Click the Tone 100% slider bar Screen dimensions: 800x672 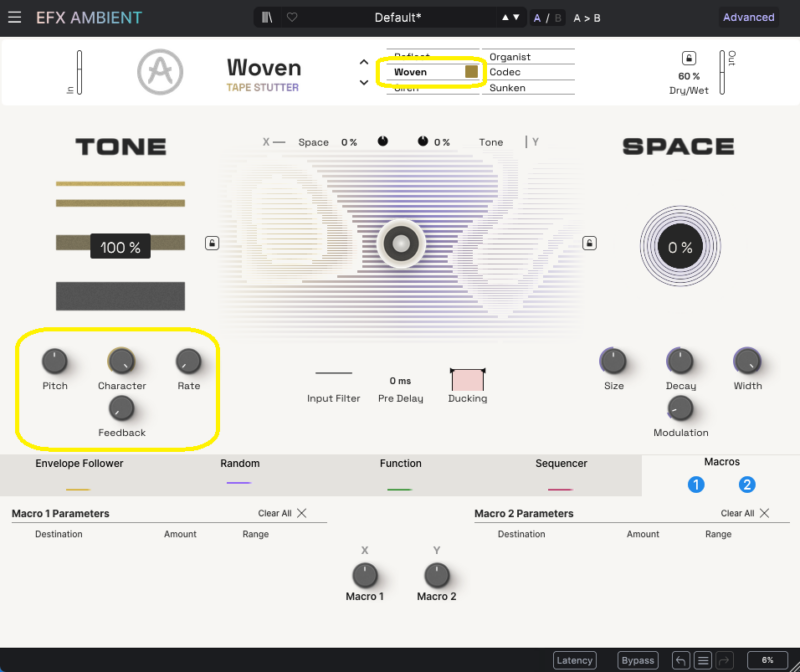coord(120,246)
